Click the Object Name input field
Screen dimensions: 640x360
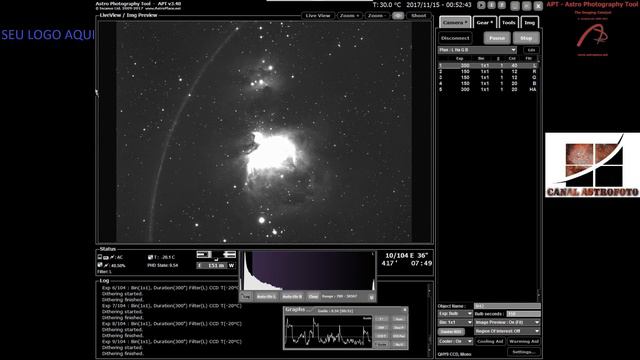[x=507, y=306]
